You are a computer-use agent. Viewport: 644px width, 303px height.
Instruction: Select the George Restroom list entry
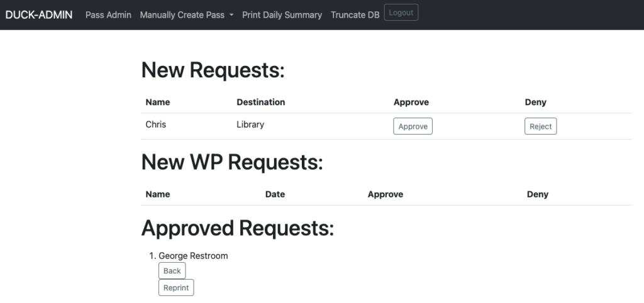pos(193,256)
